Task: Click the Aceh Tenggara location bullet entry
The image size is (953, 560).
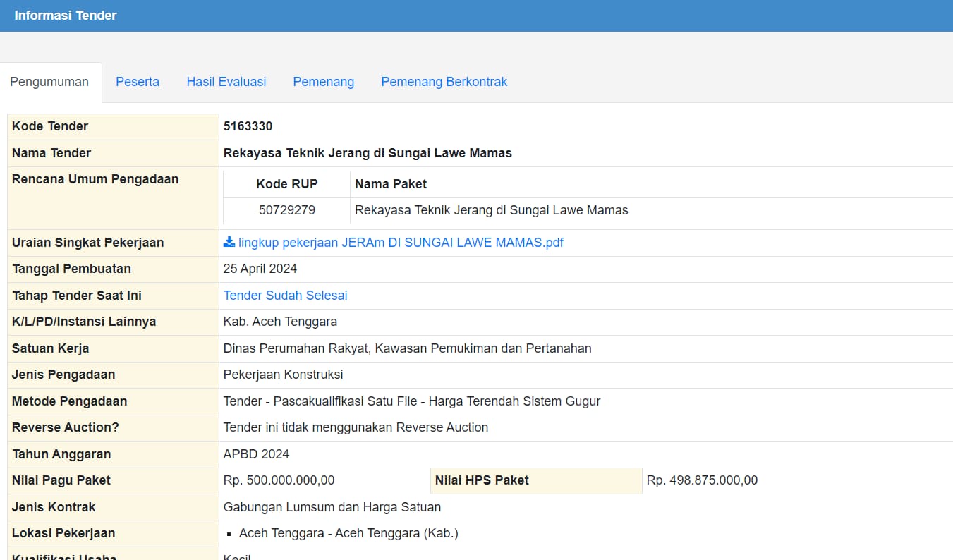Action: click(x=348, y=533)
